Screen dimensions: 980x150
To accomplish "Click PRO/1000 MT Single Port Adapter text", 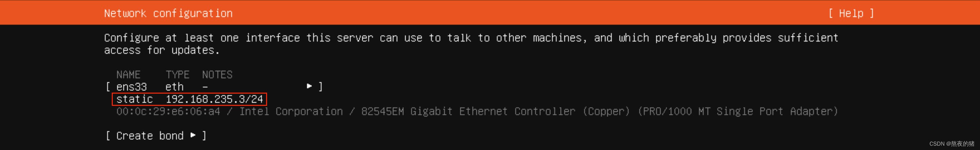I will pyautogui.click(x=738, y=111).
